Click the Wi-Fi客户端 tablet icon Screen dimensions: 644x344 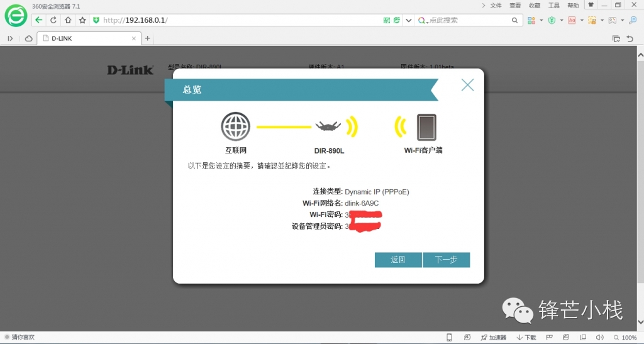click(x=427, y=127)
